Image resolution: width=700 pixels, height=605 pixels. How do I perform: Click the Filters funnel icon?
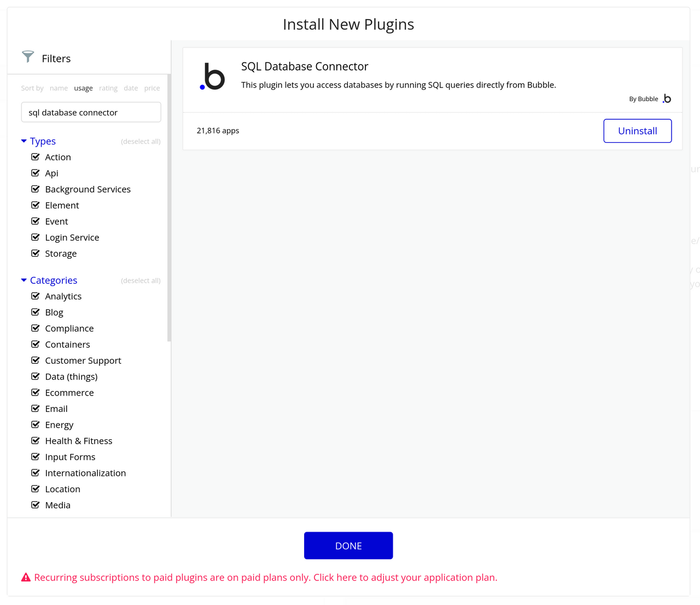(x=28, y=56)
